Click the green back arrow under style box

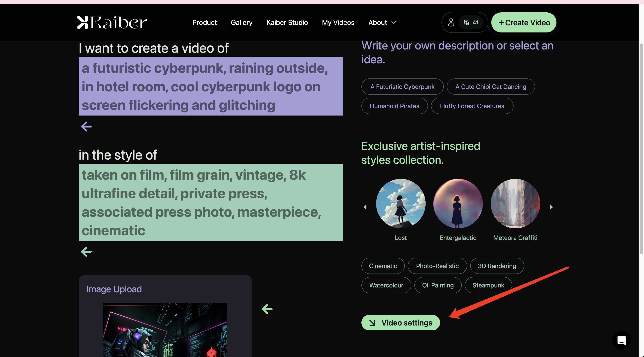coord(86,252)
